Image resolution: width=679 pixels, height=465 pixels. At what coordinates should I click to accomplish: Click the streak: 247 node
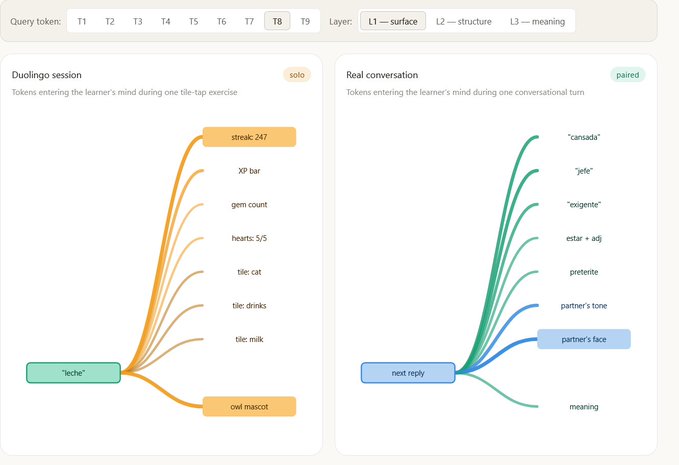point(249,137)
